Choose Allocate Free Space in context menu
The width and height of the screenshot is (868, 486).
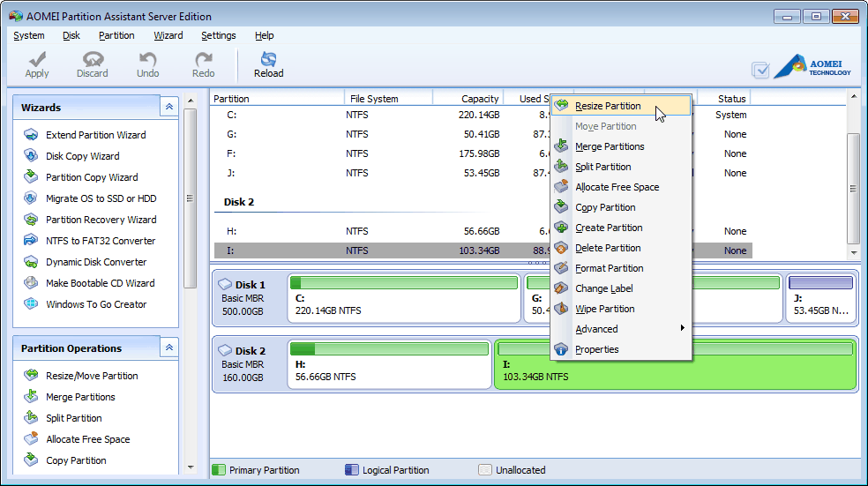pos(621,187)
